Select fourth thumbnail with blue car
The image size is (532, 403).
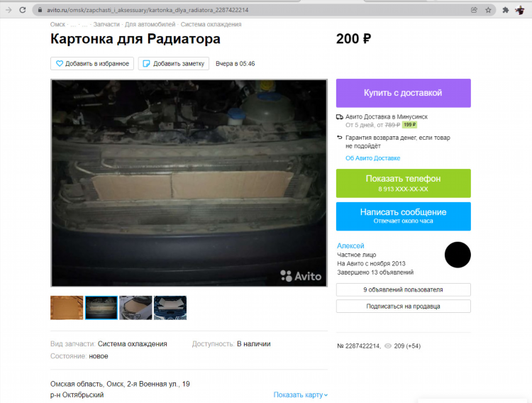170,308
